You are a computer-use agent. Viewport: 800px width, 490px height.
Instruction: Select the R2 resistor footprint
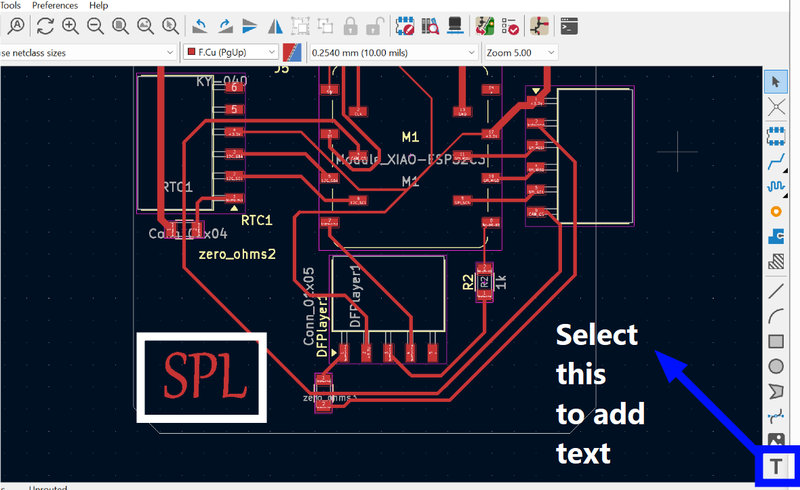pos(484,282)
